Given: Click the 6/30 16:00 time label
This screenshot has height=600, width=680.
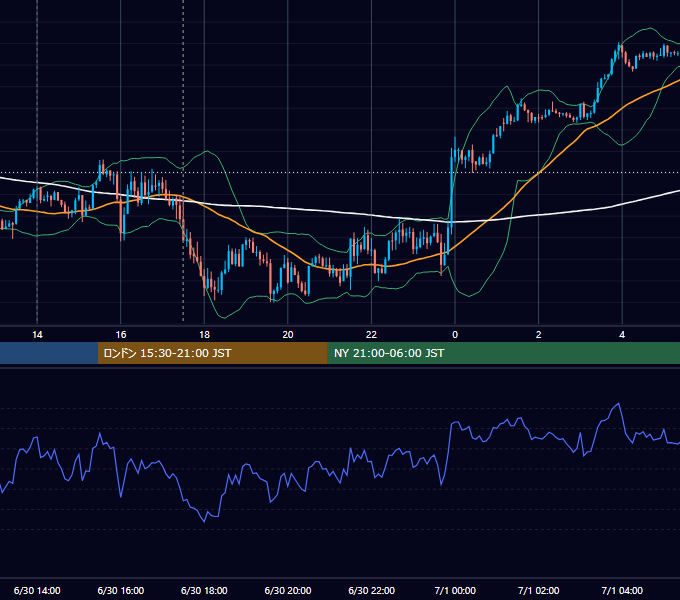Looking at the screenshot, I should 121,590.
